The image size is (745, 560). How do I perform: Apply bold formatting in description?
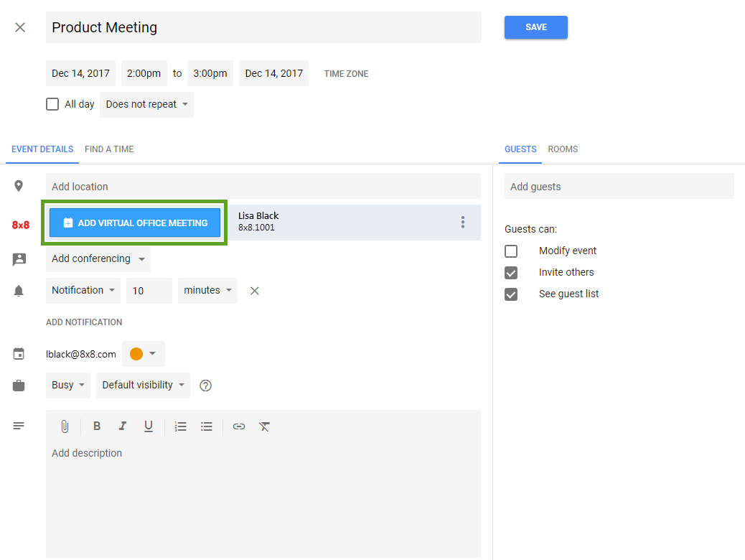tap(97, 426)
